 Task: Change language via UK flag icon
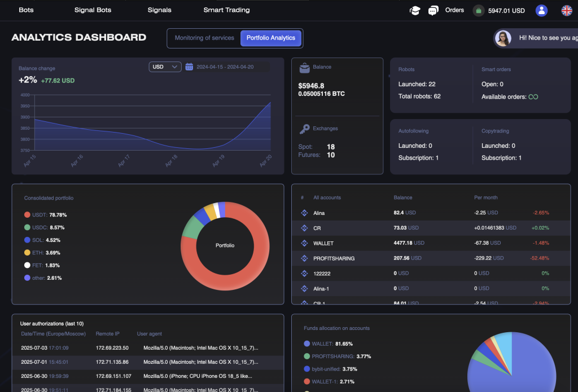pos(567,10)
